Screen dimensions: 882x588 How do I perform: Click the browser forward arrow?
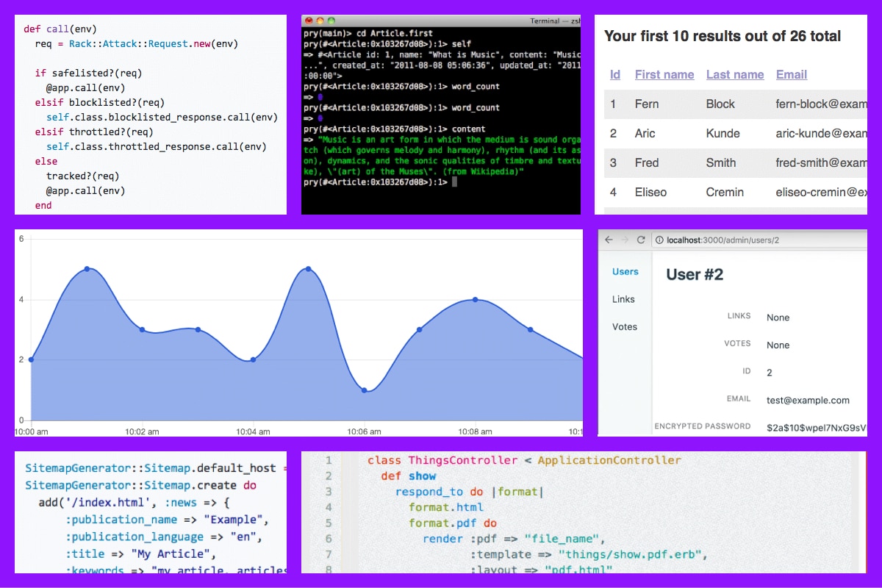(x=625, y=240)
